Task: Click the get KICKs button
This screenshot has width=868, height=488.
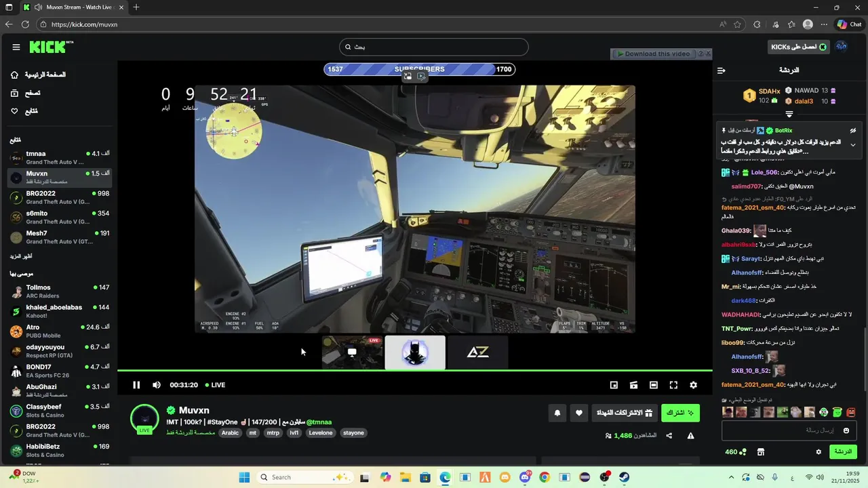Action: point(798,47)
